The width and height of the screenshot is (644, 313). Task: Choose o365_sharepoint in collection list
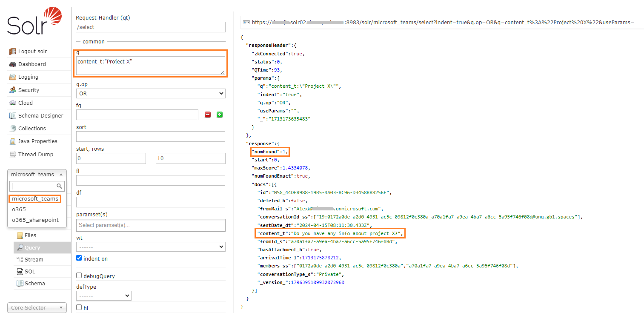35,220
